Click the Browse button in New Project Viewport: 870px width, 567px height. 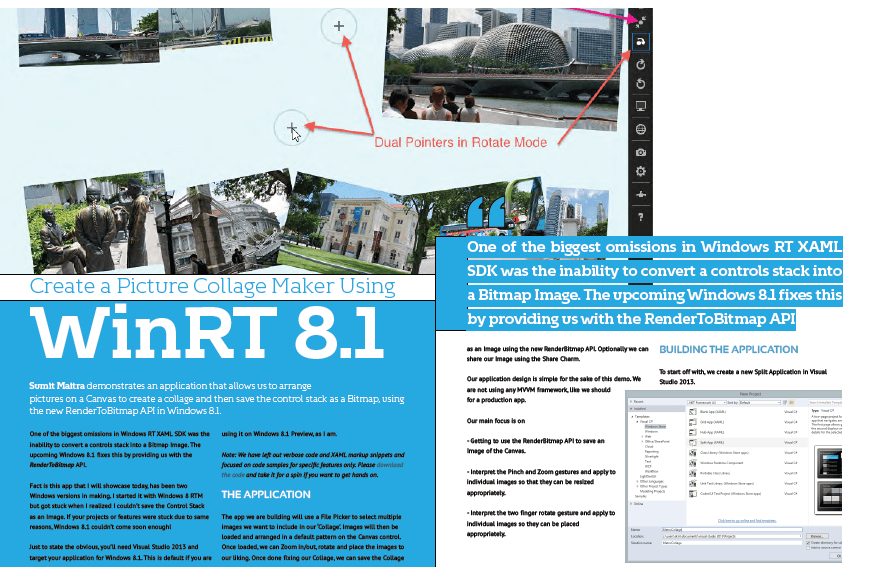(817, 536)
